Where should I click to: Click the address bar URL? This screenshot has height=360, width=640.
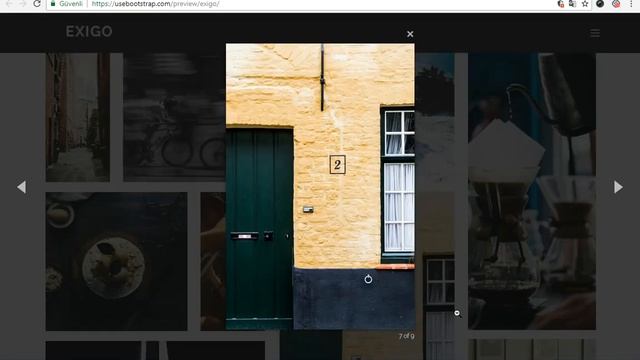pos(155,4)
